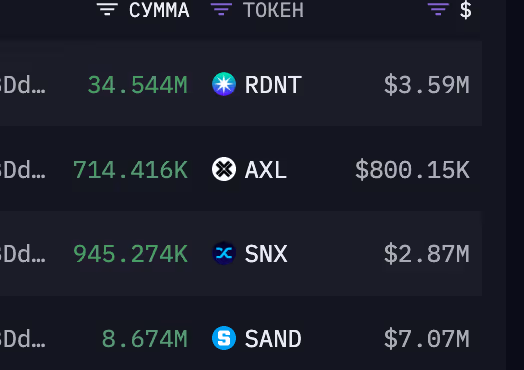The image size is (524, 370).
Task: Open the SNX token link
Action: click(x=266, y=254)
